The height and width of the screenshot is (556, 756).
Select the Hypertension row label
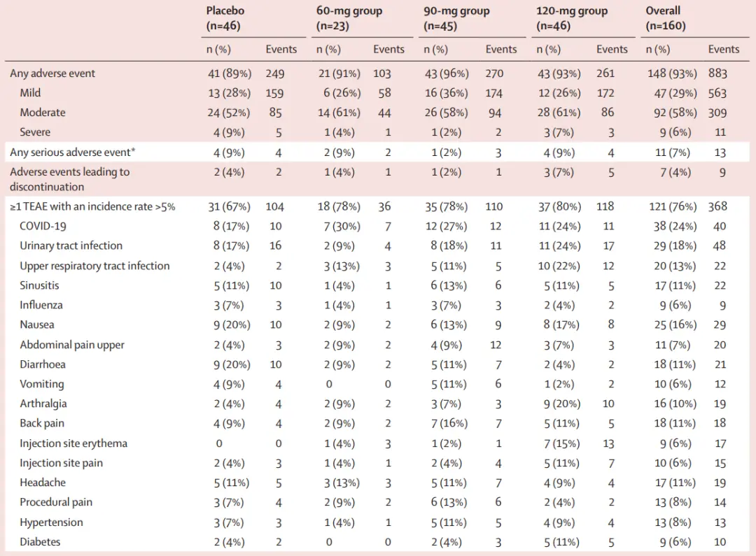(x=51, y=522)
